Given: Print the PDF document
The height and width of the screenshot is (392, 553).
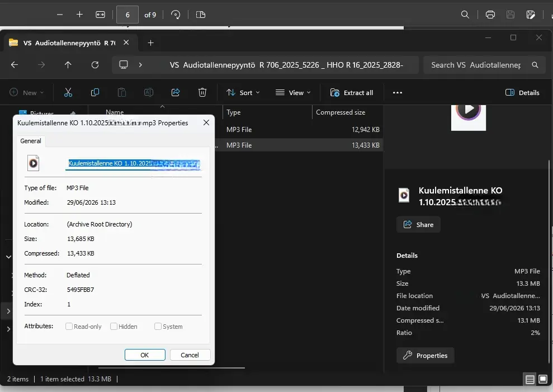Looking at the screenshot, I should tap(490, 15).
